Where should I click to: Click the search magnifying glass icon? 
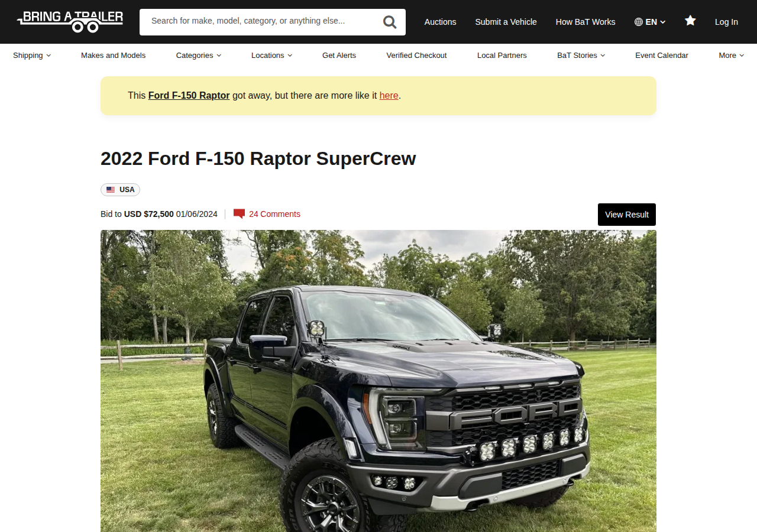click(x=390, y=22)
